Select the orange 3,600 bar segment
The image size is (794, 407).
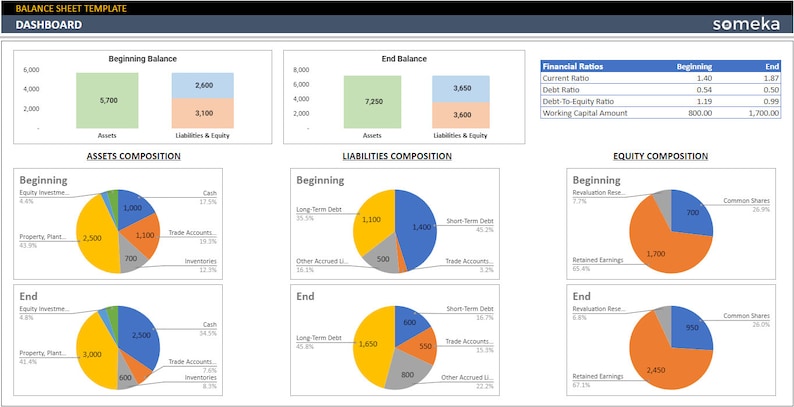pyautogui.click(x=461, y=115)
